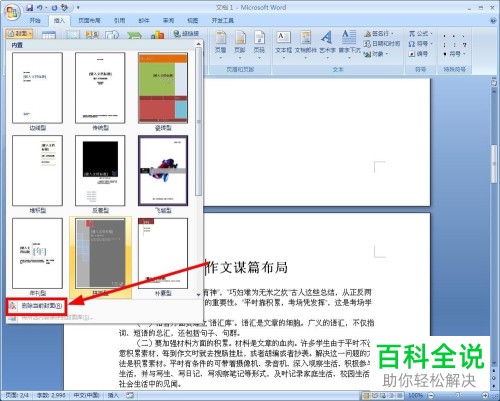Select the highlighted gray cover page thumbnail
Image resolution: width=500 pixels, height=401 pixels.
point(100,257)
